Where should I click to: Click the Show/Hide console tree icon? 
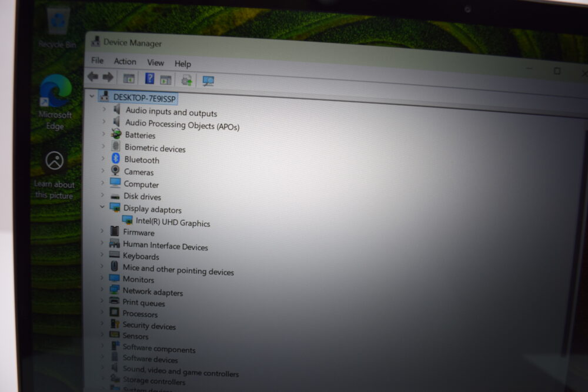129,78
